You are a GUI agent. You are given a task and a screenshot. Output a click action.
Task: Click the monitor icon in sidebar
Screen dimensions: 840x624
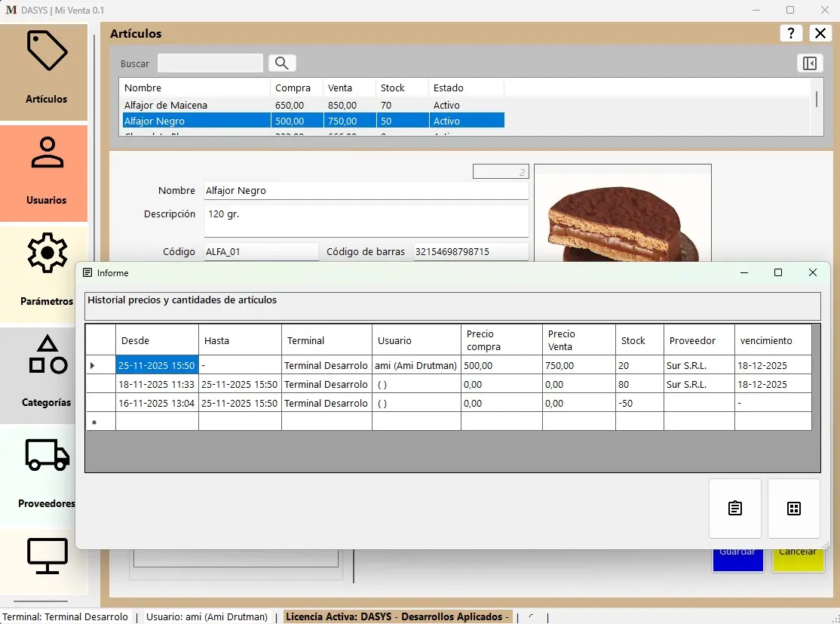(47, 556)
